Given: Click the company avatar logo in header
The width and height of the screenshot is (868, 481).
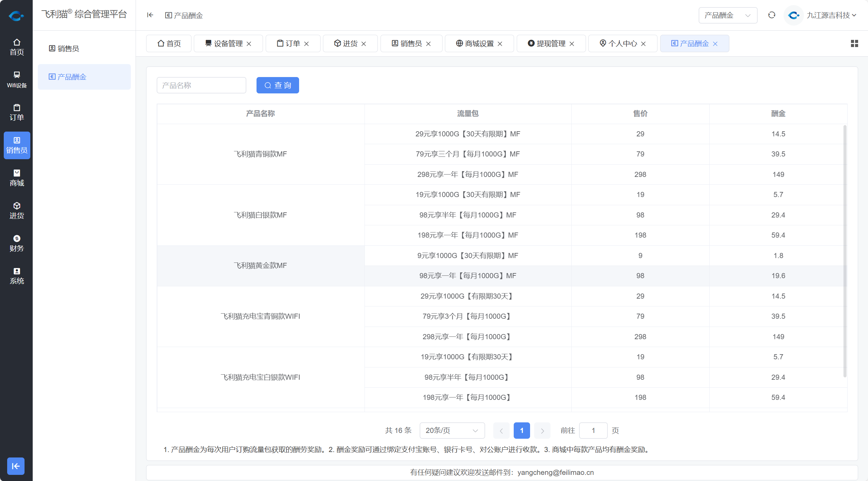Looking at the screenshot, I should pyautogui.click(x=794, y=15).
